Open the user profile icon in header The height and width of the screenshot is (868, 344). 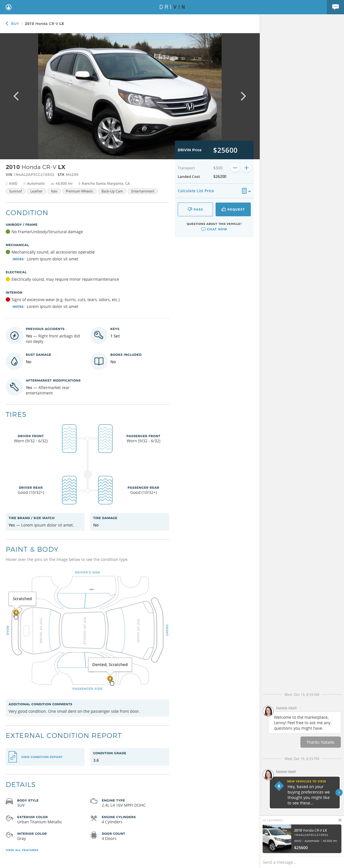(9, 7)
